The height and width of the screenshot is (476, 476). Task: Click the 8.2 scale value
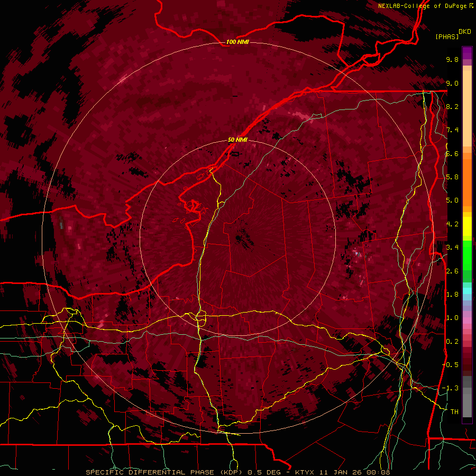[452, 106]
